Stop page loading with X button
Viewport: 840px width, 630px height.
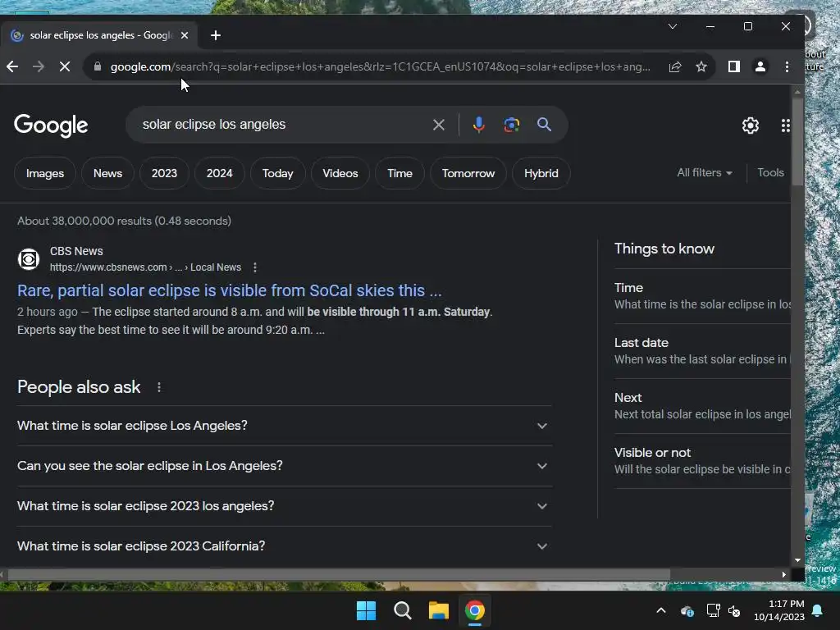click(x=64, y=66)
